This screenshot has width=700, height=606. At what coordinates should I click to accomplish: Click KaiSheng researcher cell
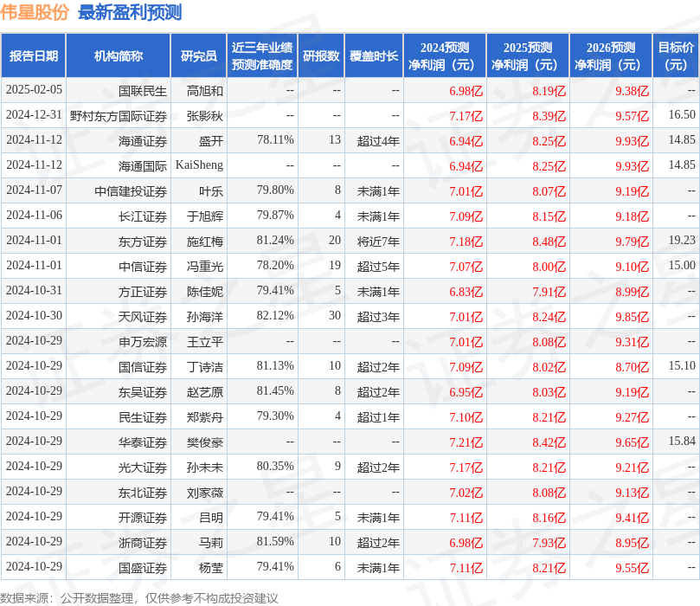(201, 165)
